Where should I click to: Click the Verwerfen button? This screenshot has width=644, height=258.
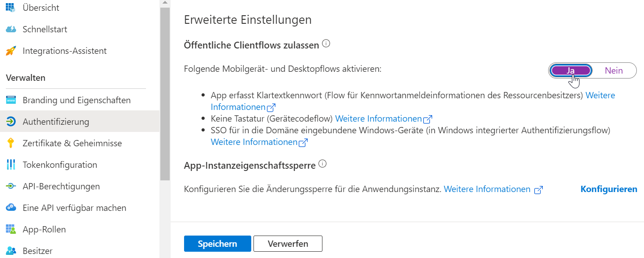pos(288,244)
